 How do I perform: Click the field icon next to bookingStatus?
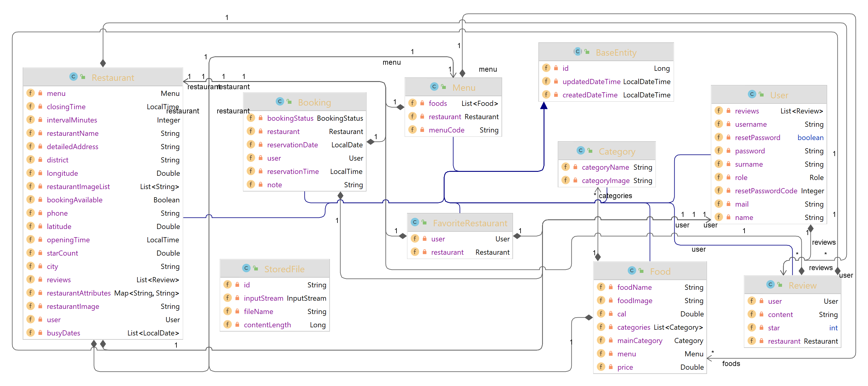(251, 118)
